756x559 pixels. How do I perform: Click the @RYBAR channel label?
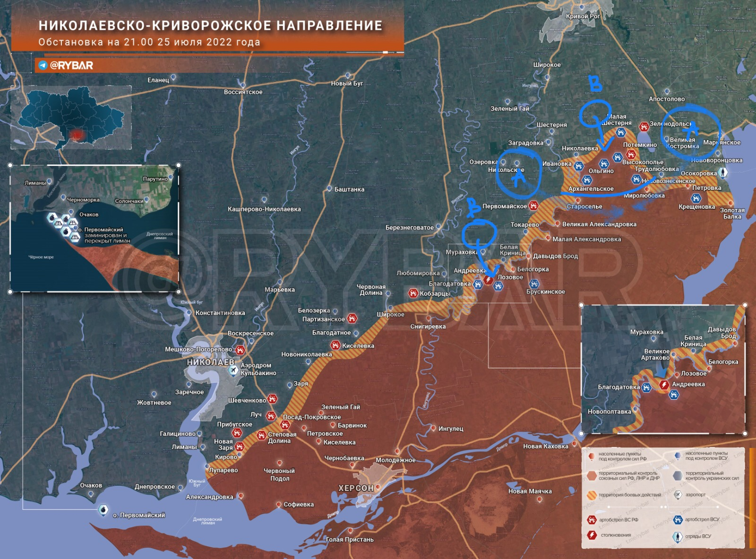point(71,65)
